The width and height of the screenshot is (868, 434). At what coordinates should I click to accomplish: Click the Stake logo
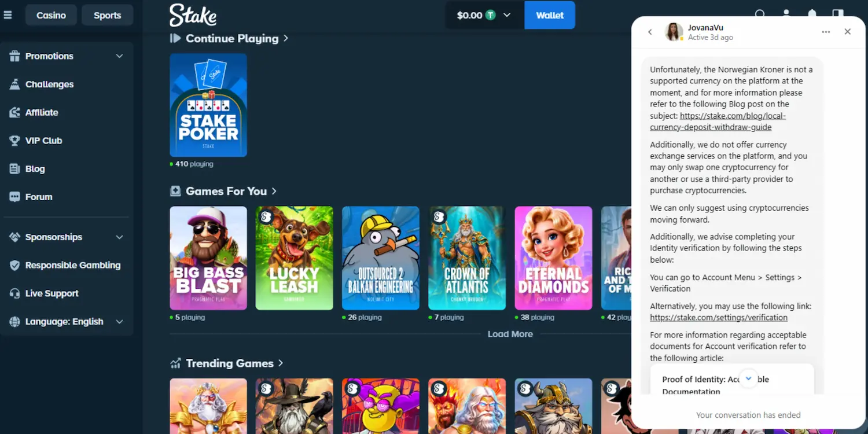coord(193,15)
